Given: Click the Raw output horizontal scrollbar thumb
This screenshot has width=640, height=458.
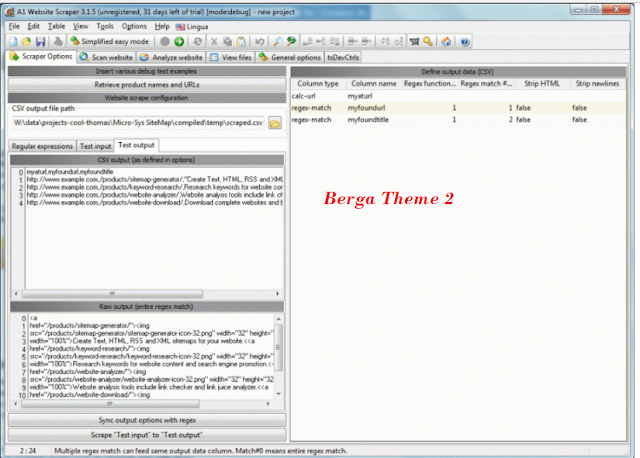Looking at the screenshot, I should 109,404.
